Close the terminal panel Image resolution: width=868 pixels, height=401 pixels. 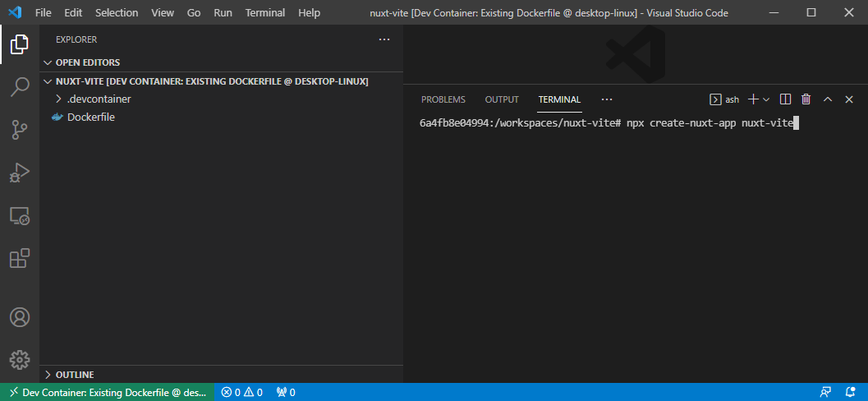(848, 99)
